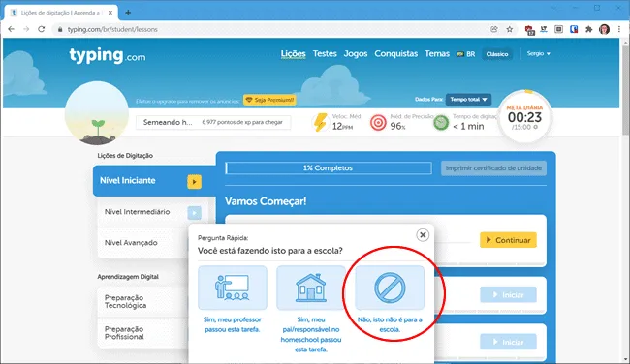Viewport: 630px width, 364px height.
Task: Bookmark this page with the star icon
Action: tap(510, 29)
